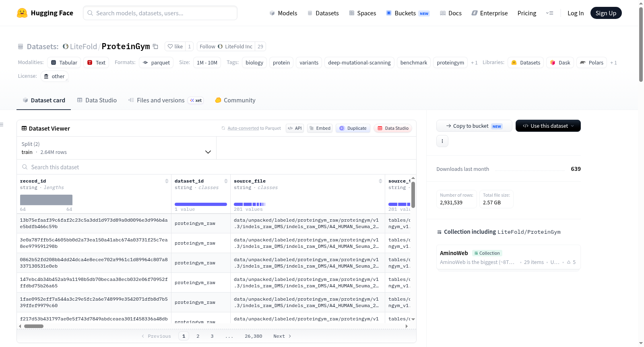Click the API button in viewer

(295, 128)
